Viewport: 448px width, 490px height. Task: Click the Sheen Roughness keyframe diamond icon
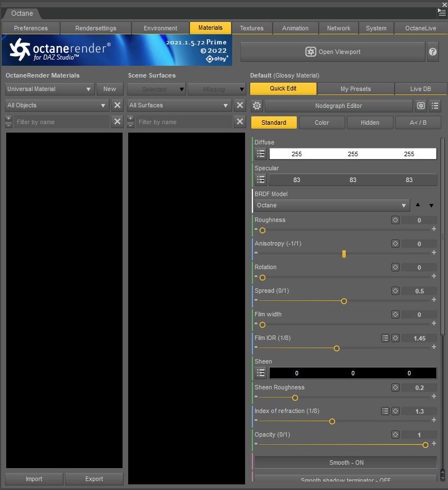coord(395,388)
